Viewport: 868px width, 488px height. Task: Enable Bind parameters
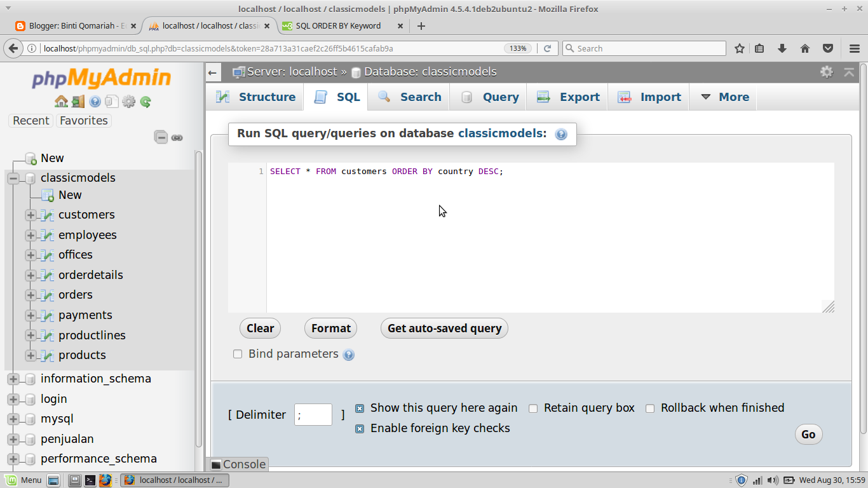238,354
